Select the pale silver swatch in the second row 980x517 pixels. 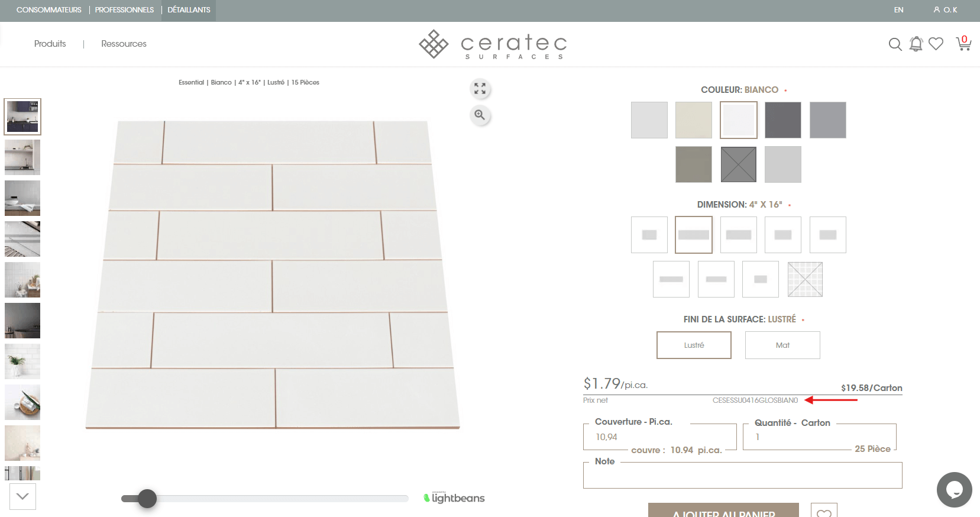783,164
